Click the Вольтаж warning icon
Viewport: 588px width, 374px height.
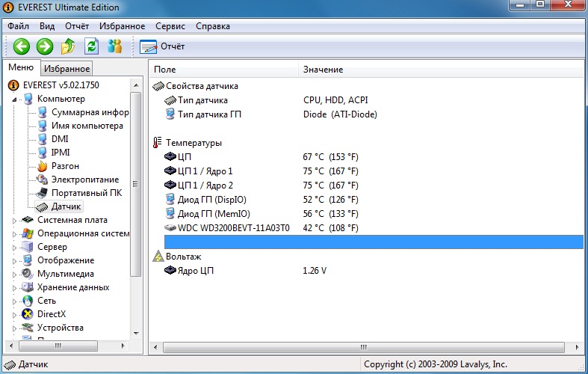(x=158, y=257)
